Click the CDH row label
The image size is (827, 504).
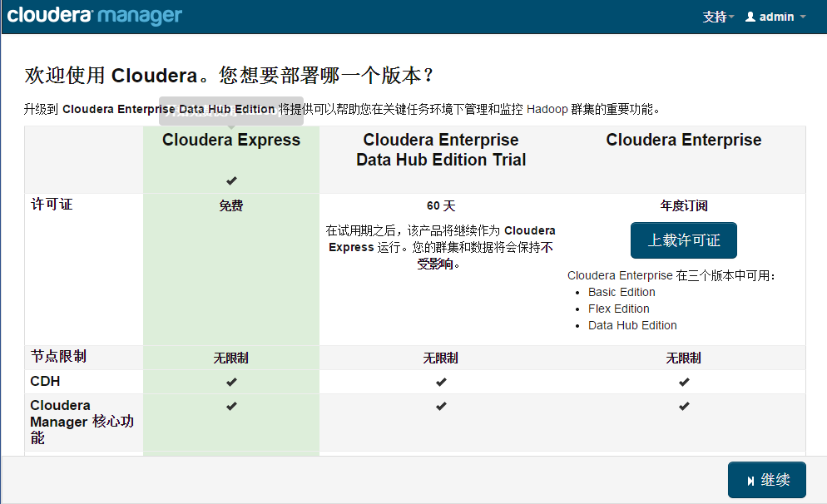[46, 381]
